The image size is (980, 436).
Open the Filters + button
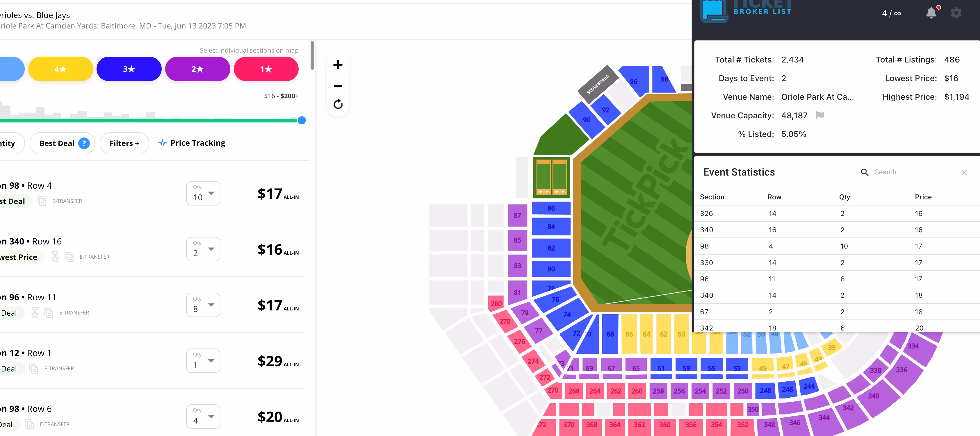click(x=124, y=143)
